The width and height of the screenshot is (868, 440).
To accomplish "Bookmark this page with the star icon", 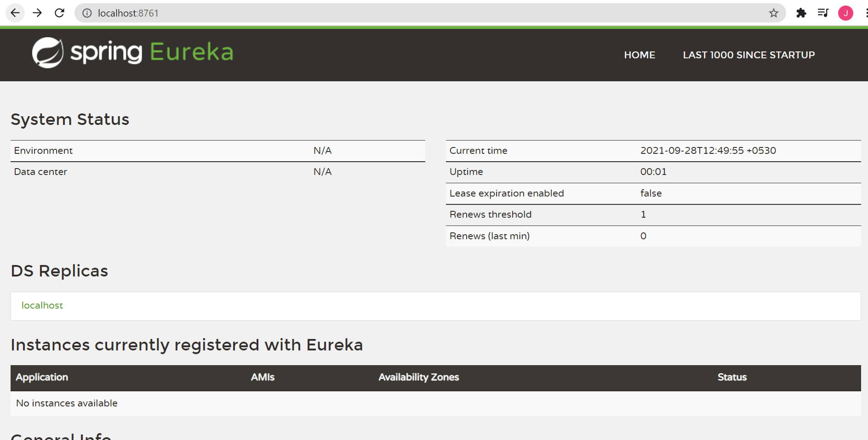I will 774,13.
